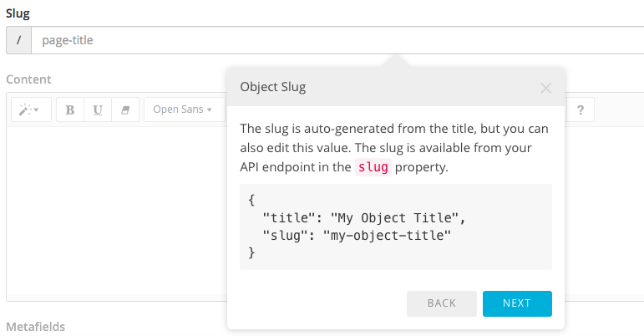Click the Content section label
644x336 pixels.
(x=28, y=79)
